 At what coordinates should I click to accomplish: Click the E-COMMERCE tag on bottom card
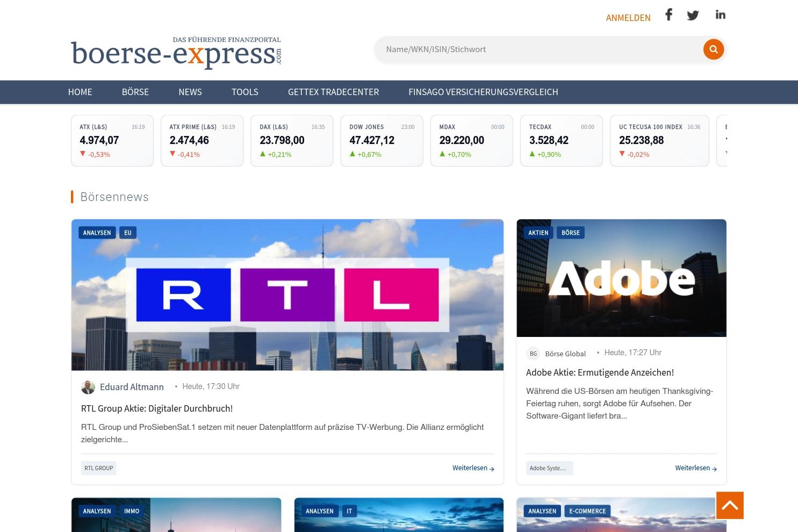[587, 511]
